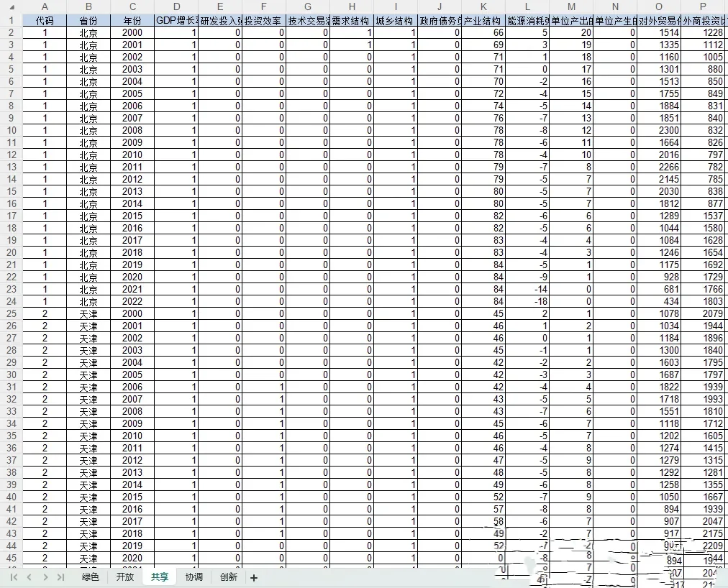Switch to the 绿色 sheet tab
Screen dimensions: 728x588
pyautogui.click(x=90, y=577)
